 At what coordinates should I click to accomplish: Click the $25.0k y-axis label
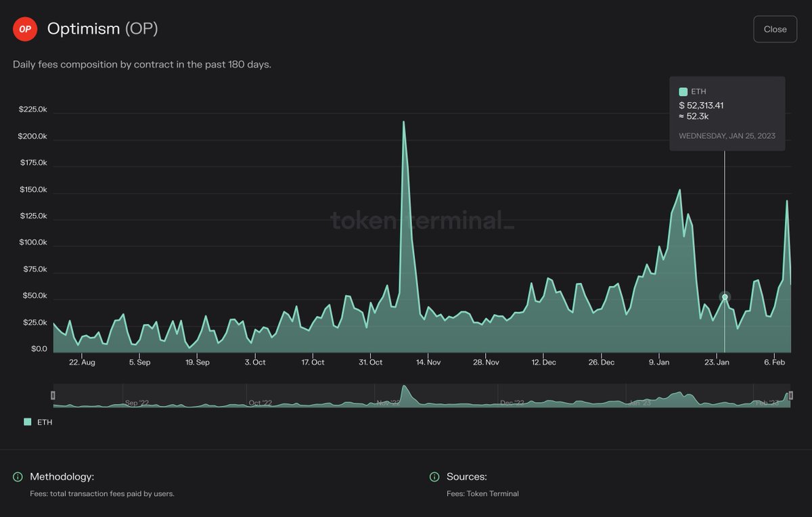[x=35, y=323]
